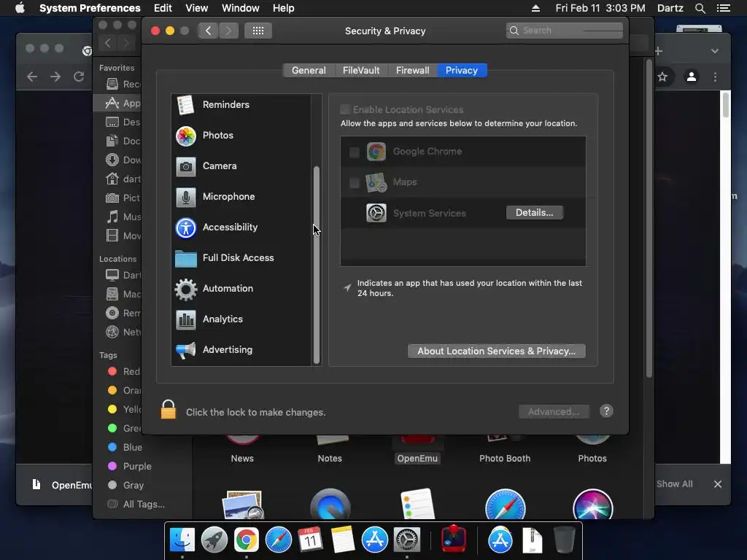Screen dimensions: 747x560
Task: Click Details for System Services
Action: (535, 212)
